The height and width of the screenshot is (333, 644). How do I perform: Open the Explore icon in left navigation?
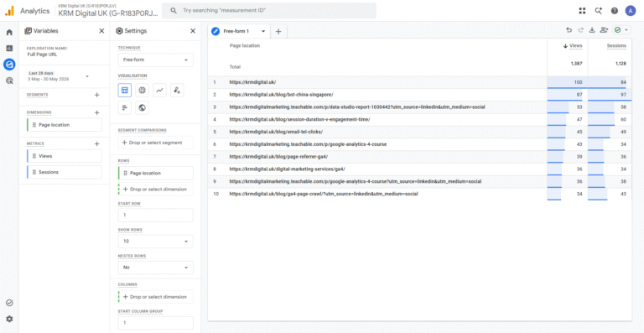9,64
